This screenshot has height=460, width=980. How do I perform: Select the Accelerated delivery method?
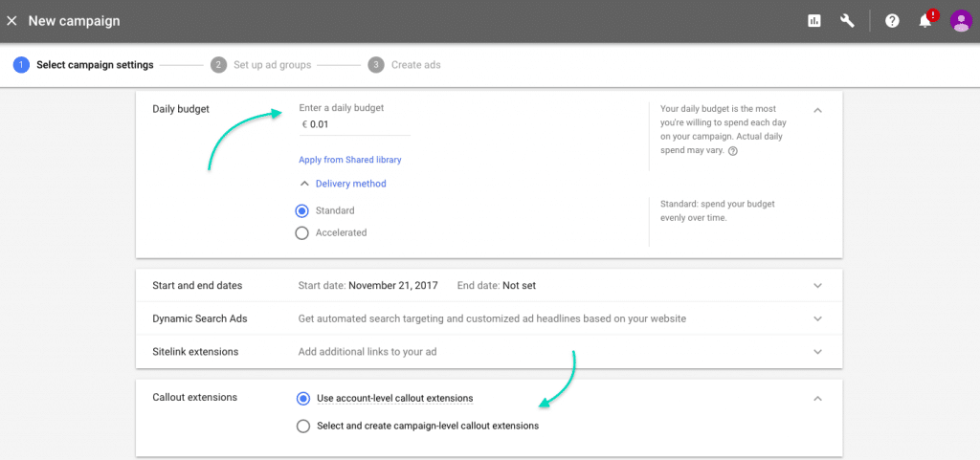pyautogui.click(x=301, y=232)
